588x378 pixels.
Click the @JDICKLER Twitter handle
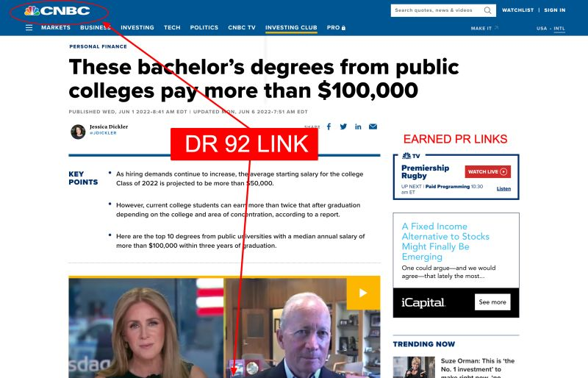coord(103,133)
